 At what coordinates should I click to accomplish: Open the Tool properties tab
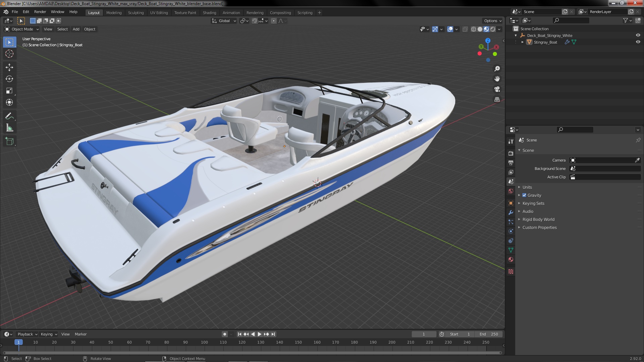coord(511,141)
